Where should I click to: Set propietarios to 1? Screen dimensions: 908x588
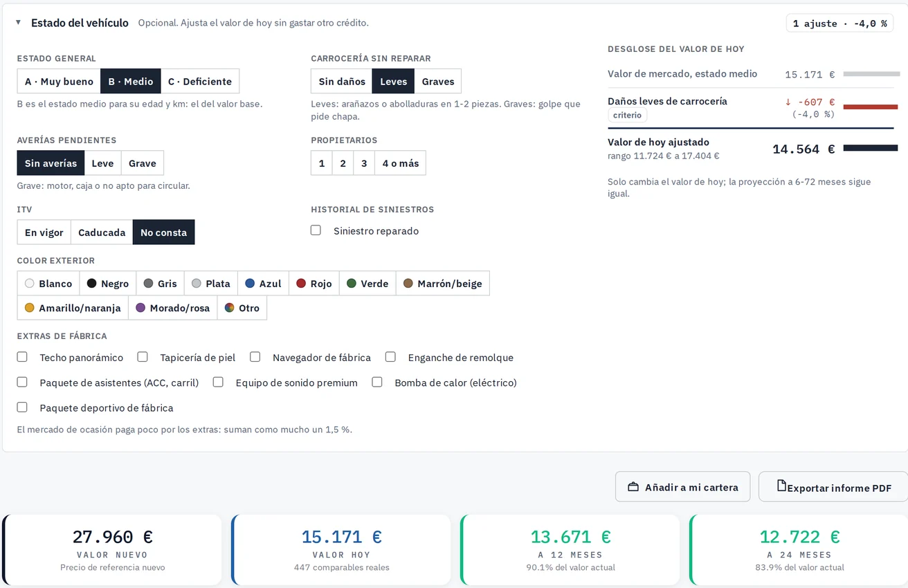coord(322,163)
